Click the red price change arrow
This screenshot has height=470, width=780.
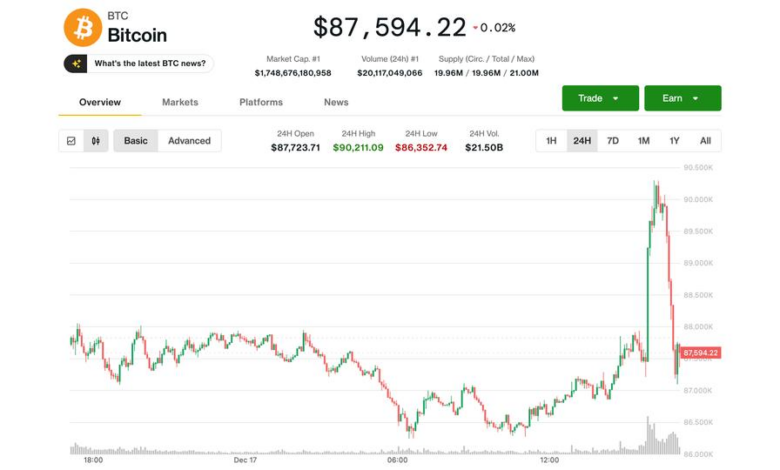476,28
